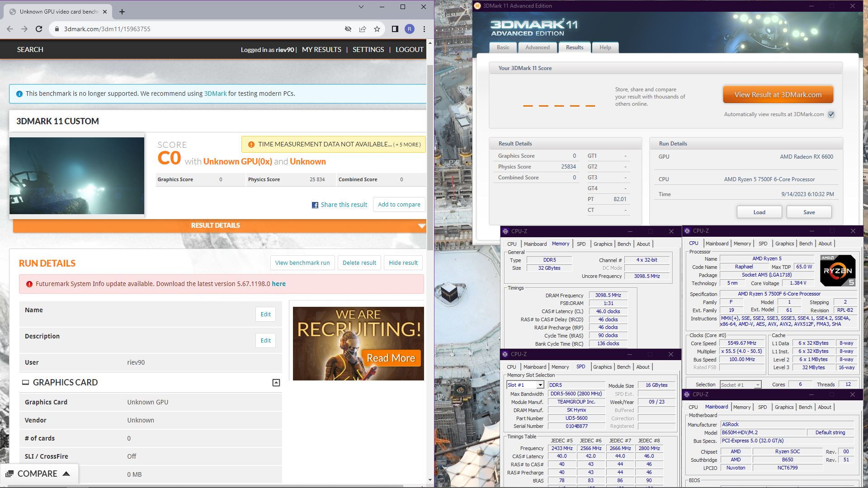Viewport: 868px width, 488px height.
Task: Toggle Chrome side panel icon
Action: [x=395, y=29]
